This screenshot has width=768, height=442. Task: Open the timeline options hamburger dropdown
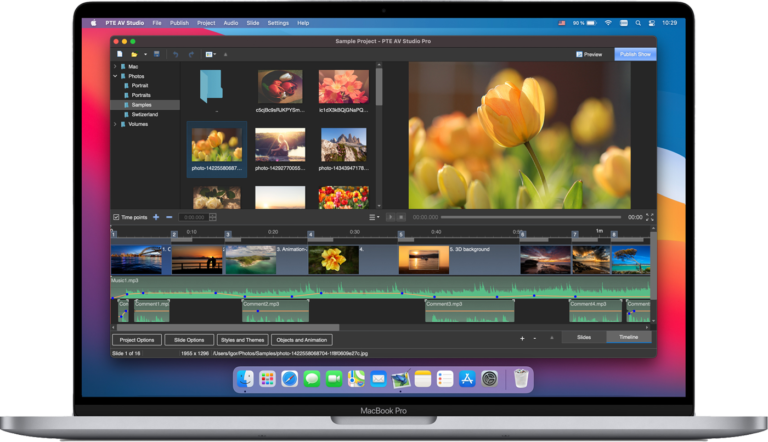point(374,217)
